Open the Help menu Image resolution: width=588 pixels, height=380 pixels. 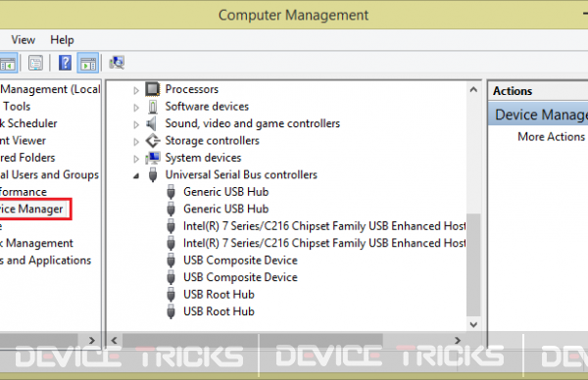coord(63,40)
